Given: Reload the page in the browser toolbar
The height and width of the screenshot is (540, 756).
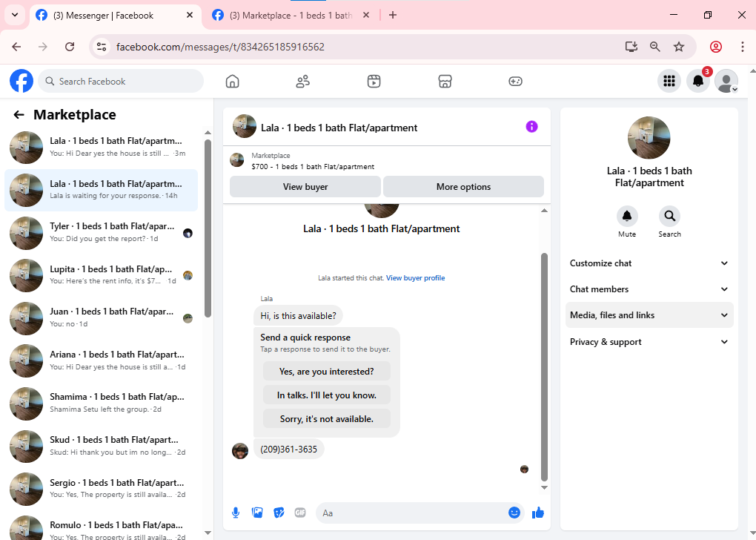Looking at the screenshot, I should [70, 47].
